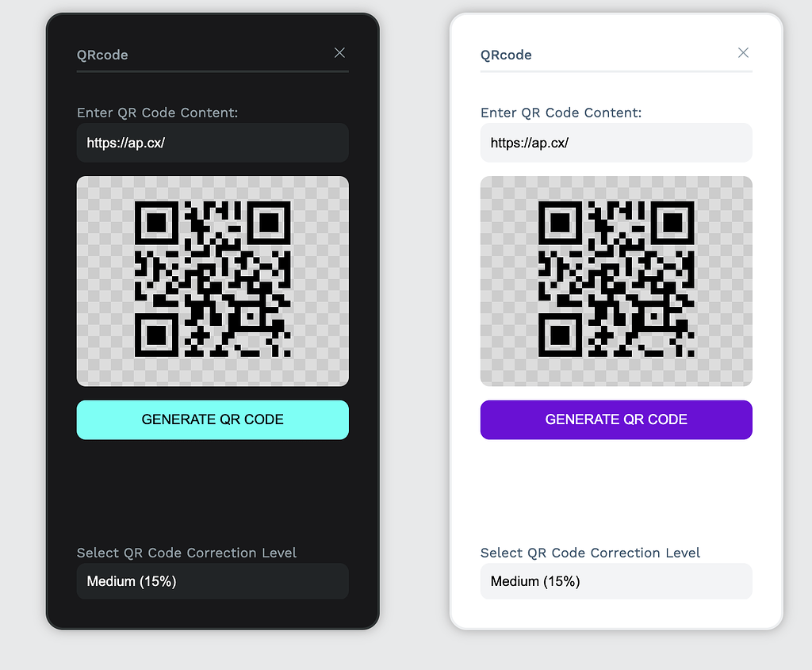Switch focus to the dark theme QRcode panel
Viewport: 812px width, 670px height.
213,492
